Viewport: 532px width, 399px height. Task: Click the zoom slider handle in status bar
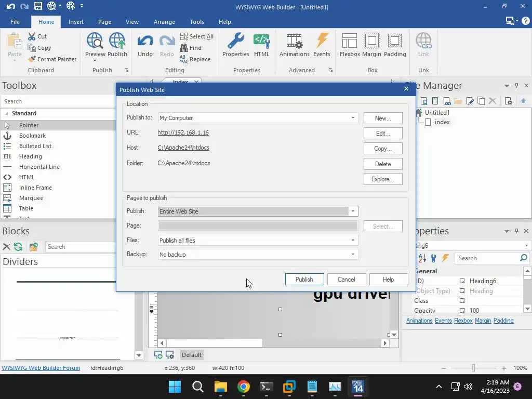(473, 368)
